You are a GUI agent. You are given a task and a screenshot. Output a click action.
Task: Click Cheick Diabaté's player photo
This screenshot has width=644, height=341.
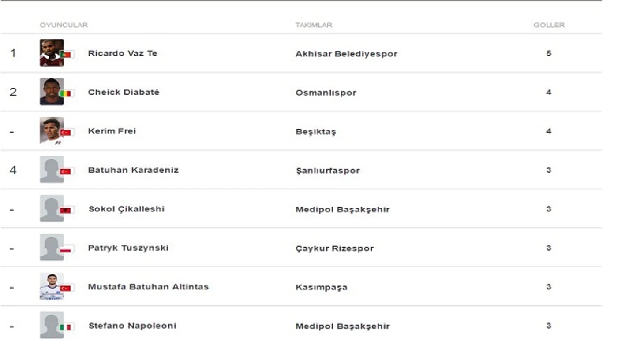pos(51,92)
